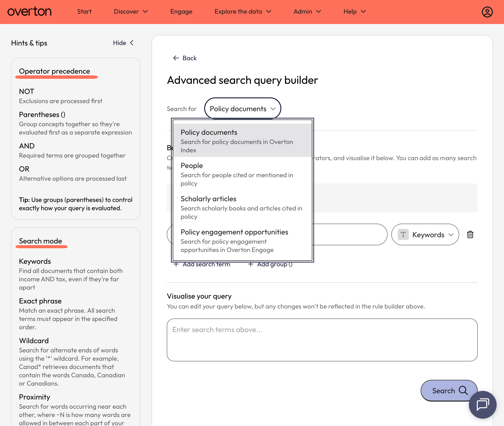
Task: Hide the Hints & tips panel
Action: click(123, 43)
